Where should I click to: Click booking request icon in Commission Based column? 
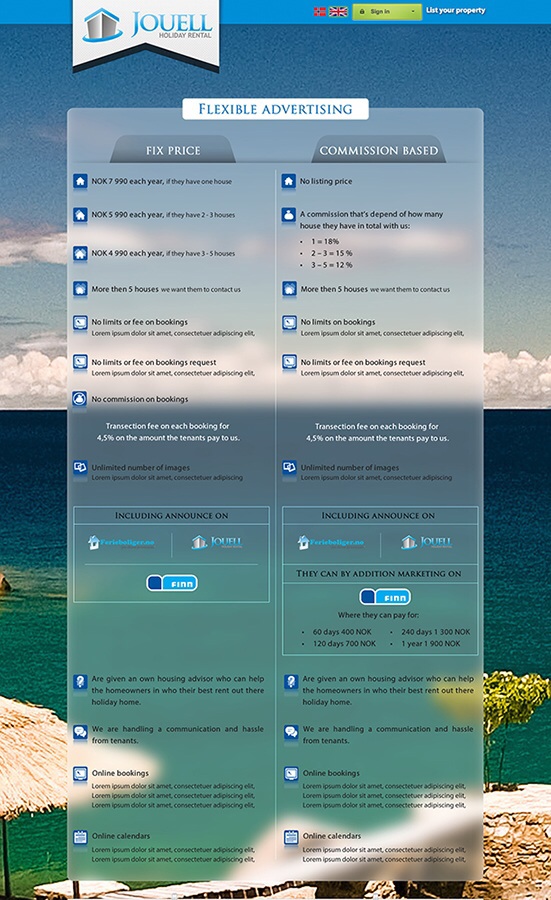[289, 362]
